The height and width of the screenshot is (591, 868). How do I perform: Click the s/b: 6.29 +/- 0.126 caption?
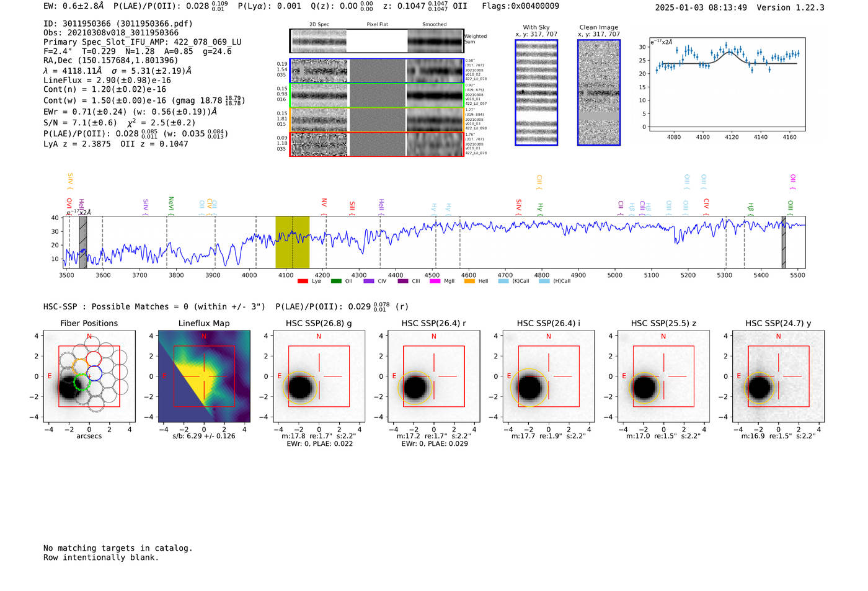(204, 436)
